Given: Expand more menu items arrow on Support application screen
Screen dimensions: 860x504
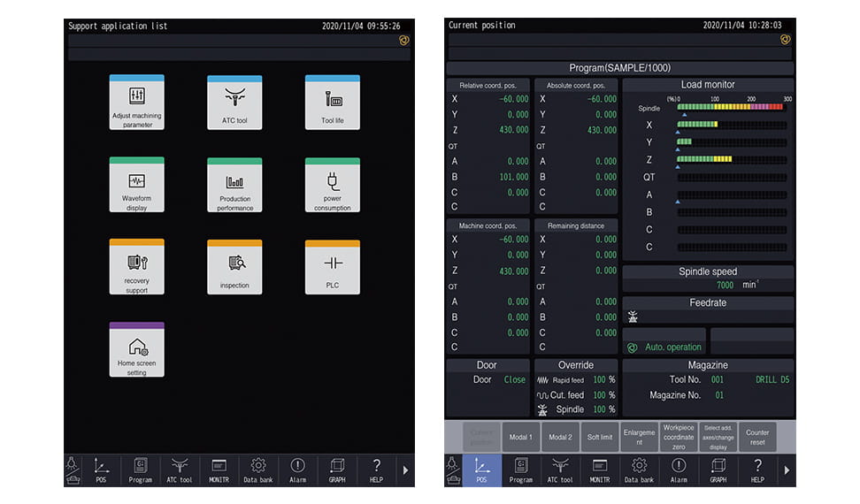Looking at the screenshot, I should [405, 470].
